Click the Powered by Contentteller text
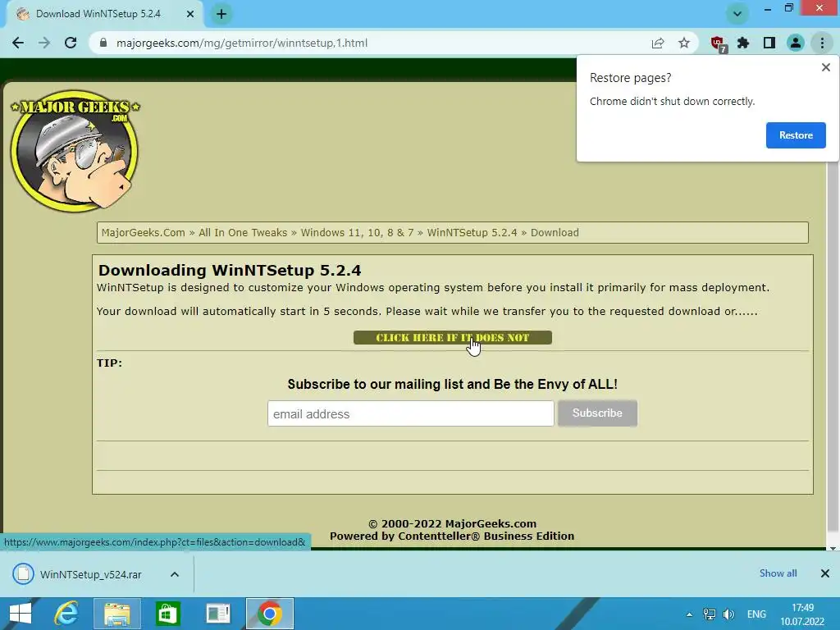Viewport: 840px width, 630px height. pyautogui.click(x=452, y=536)
